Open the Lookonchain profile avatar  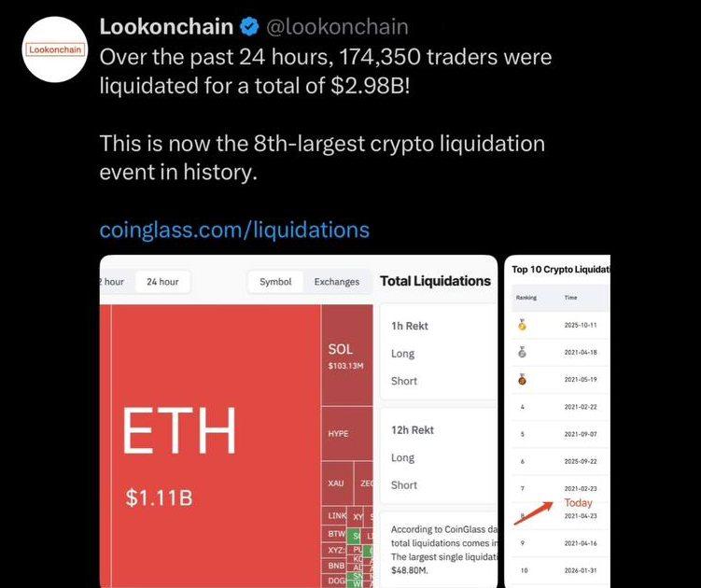point(55,49)
